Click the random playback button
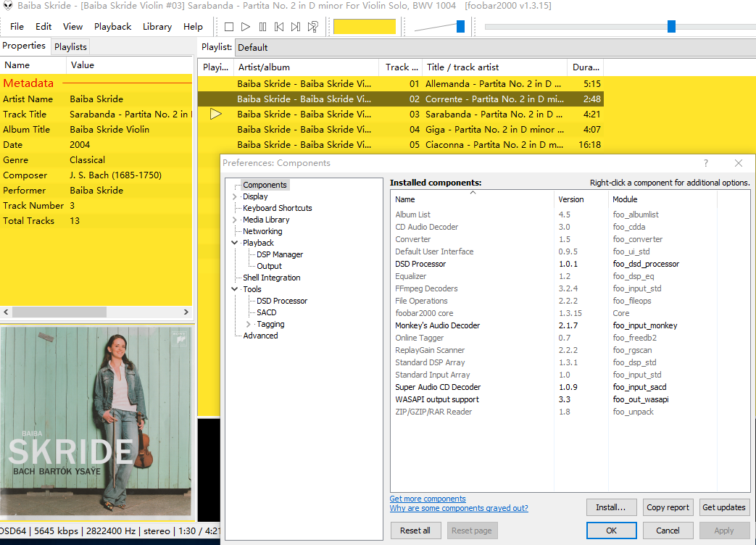The height and width of the screenshot is (545, 756). 312,27
